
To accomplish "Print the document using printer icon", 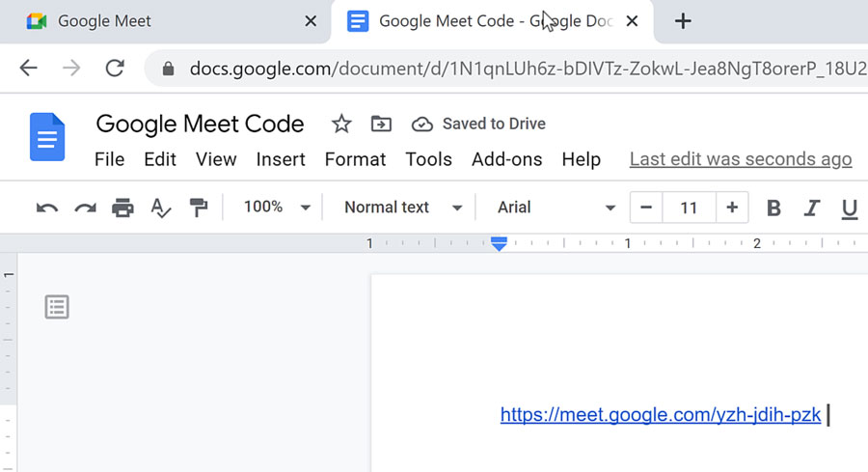I will tap(122, 208).
